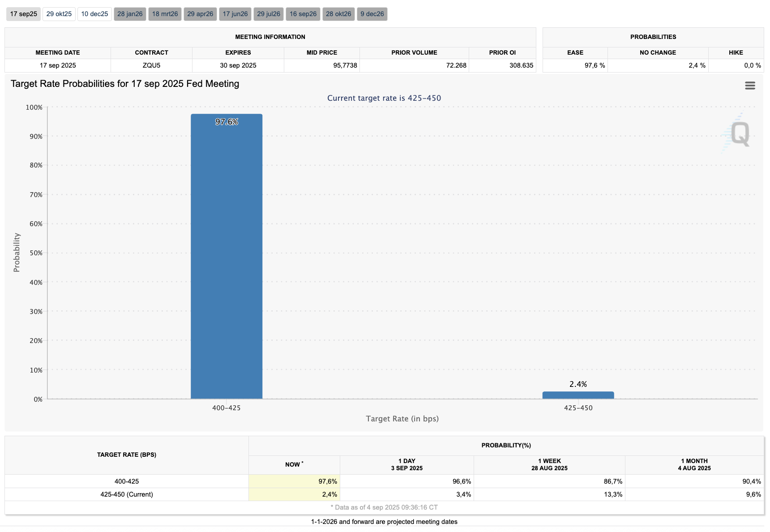Open the 17 jun26 meeting tab
This screenshot has height=532, width=770.
pyautogui.click(x=235, y=14)
